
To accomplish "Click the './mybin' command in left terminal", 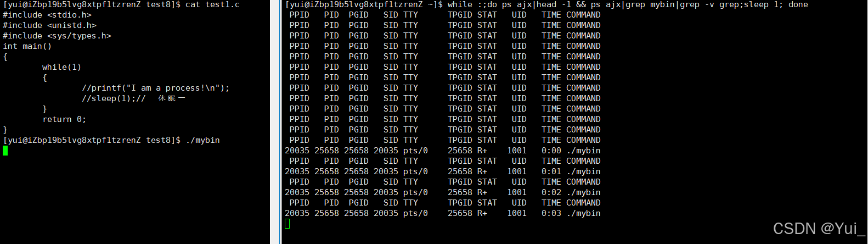I will [x=203, y=140].
